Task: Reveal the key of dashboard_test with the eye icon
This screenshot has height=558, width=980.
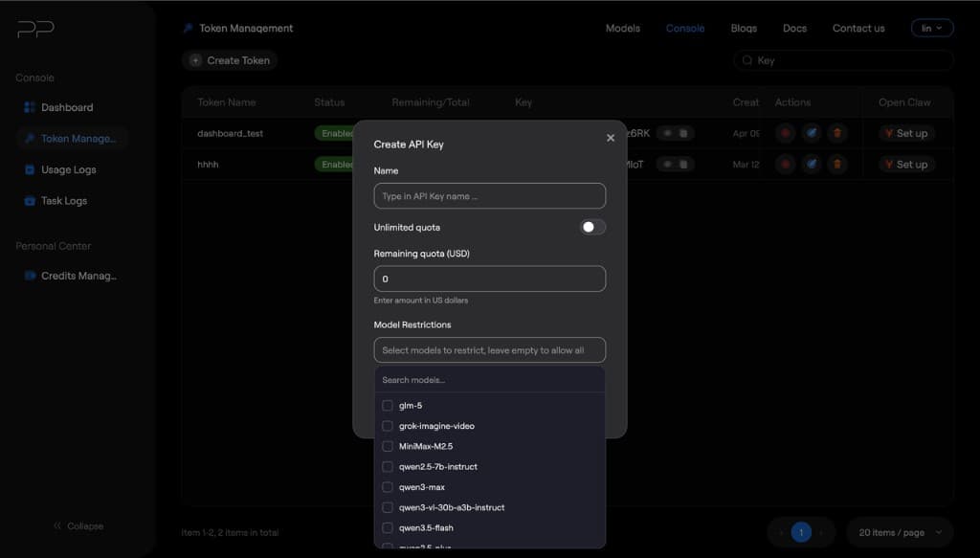Action: click(667, 133)
